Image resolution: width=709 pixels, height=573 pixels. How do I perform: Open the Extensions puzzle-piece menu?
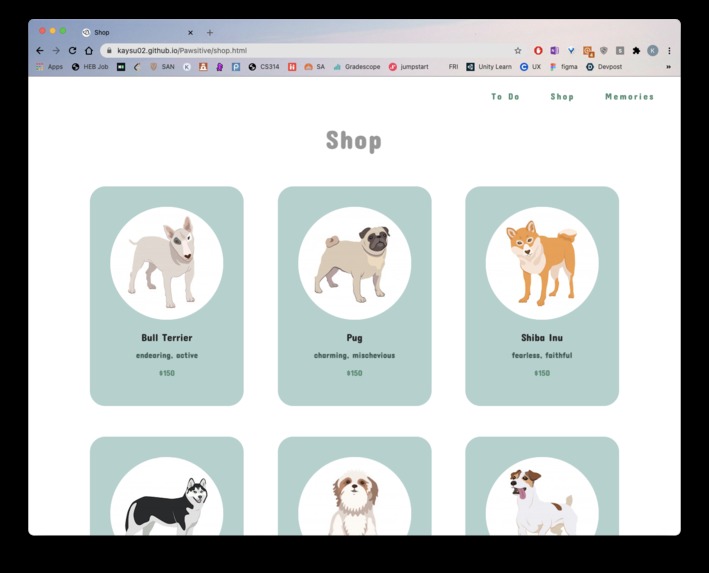tap(636, 51)
